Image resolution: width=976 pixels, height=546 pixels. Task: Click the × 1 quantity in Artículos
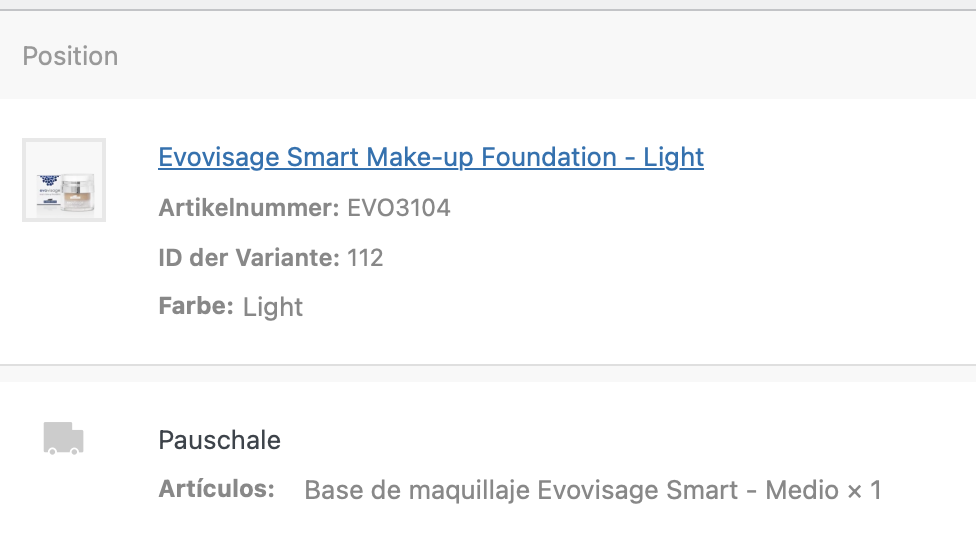(x=865, y=491)
